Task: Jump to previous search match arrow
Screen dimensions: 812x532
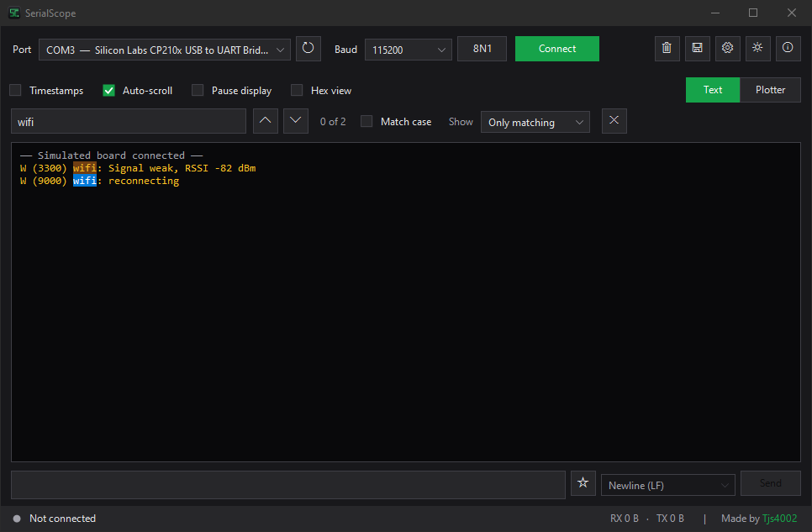Action: (265, 121)
